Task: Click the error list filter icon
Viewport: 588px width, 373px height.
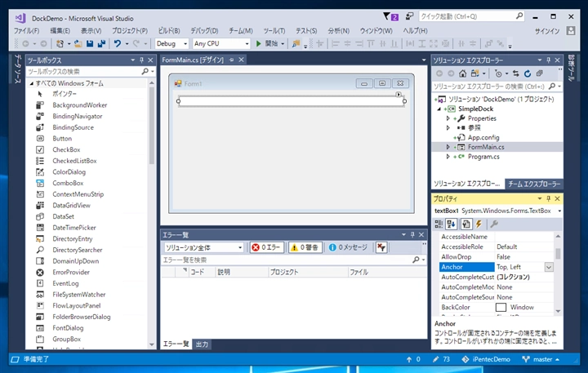Action: [381, 247]
